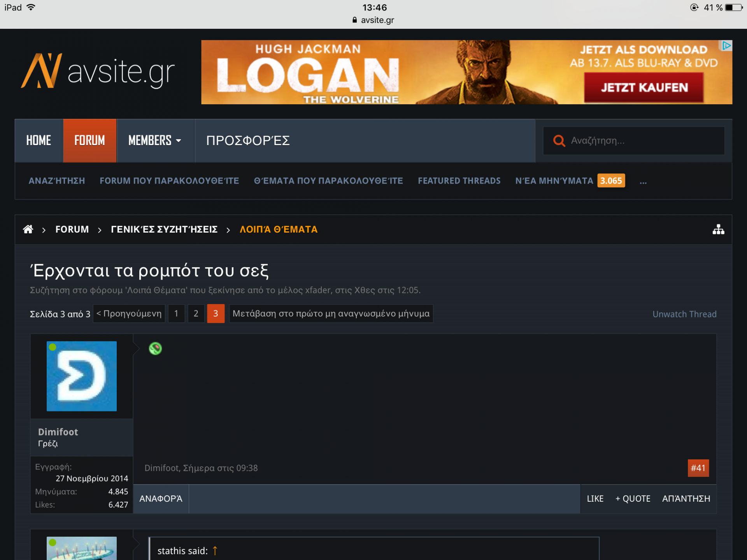
Task: Click the home icon in breadcrumb
Action: pyautogui.click(x=28, y=229)
